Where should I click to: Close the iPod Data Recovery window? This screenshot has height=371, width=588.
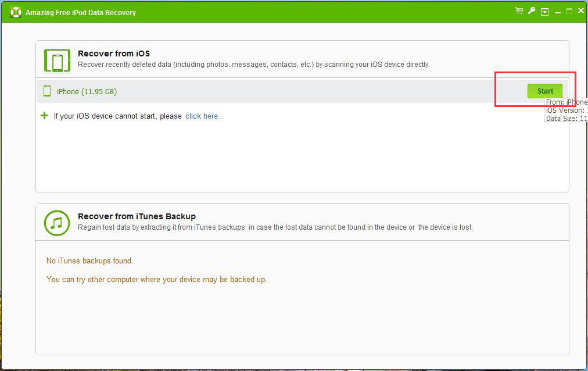click(581, 11)
